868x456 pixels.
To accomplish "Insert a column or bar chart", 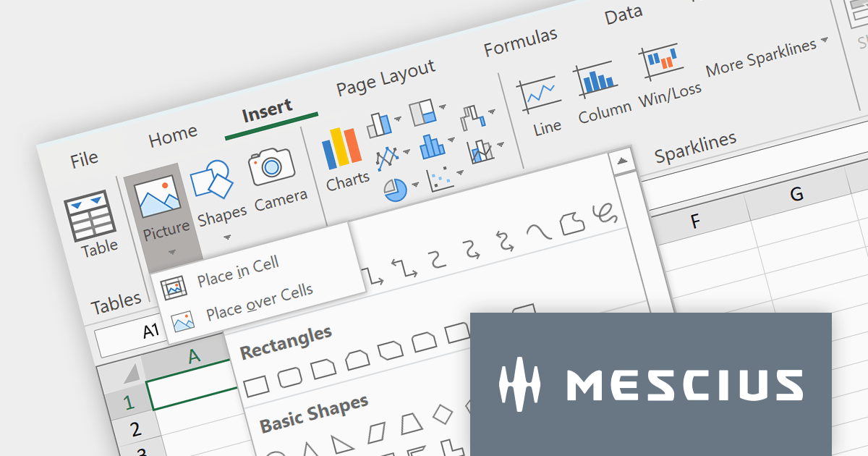I will tap(378, 125).
